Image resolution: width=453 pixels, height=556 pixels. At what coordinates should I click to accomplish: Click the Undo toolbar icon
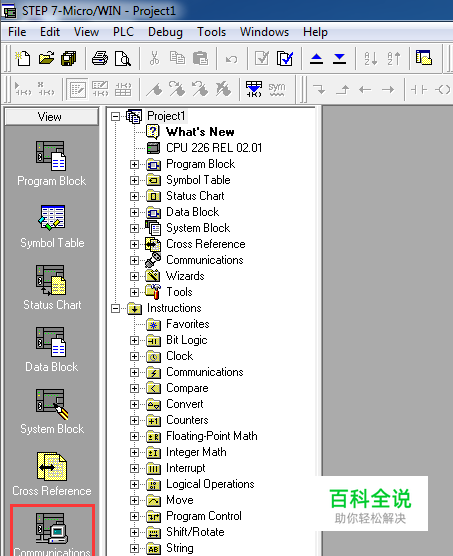point(231,59)
